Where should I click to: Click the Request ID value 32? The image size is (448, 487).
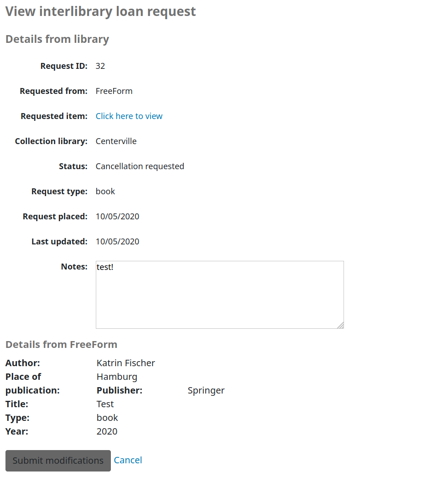click(100, 66)
